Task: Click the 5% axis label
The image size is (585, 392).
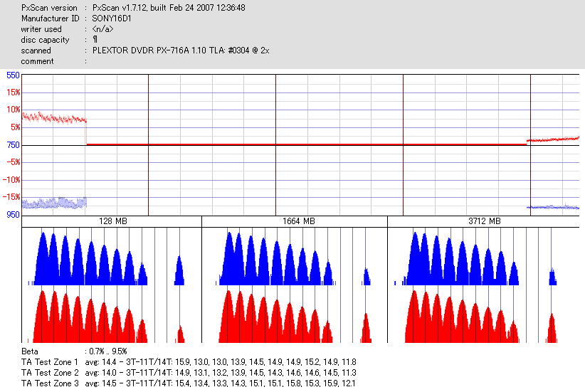Action: (x=15, y=127)
